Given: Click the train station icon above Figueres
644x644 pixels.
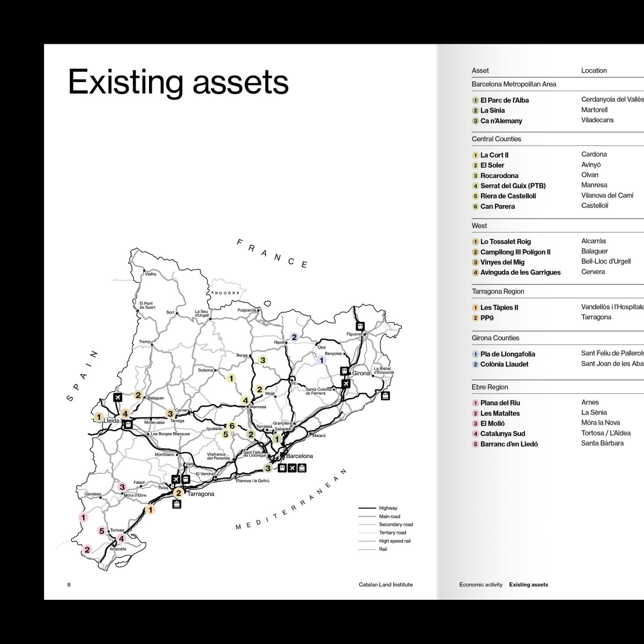Looking at the screenshot, I should [360, 326].
